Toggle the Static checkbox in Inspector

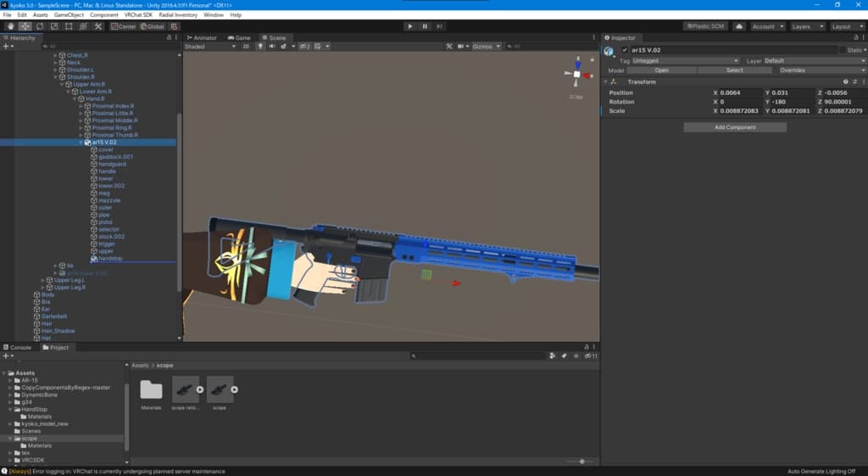click(x=842, y=50)
